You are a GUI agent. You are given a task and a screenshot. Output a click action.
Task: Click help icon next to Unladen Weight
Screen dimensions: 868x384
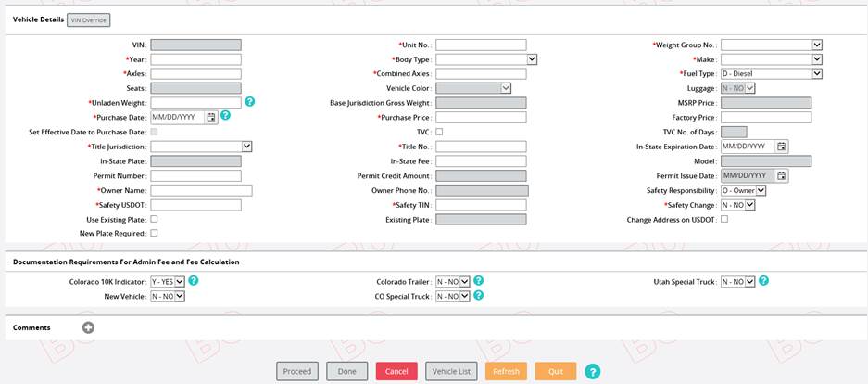pyautogui.click(x=250, y=102)
